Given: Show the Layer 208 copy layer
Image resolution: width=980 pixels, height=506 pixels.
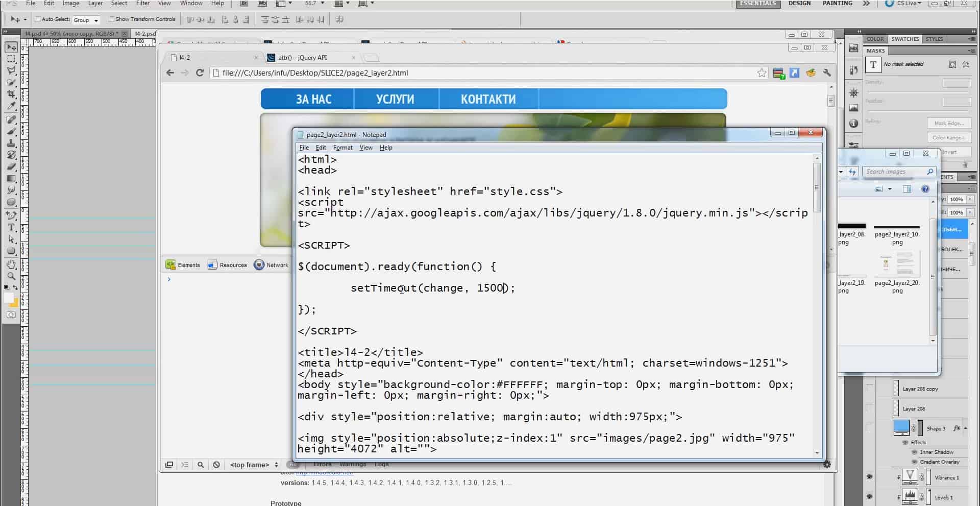Looking at the screenshot, I should tap(869, 389).
